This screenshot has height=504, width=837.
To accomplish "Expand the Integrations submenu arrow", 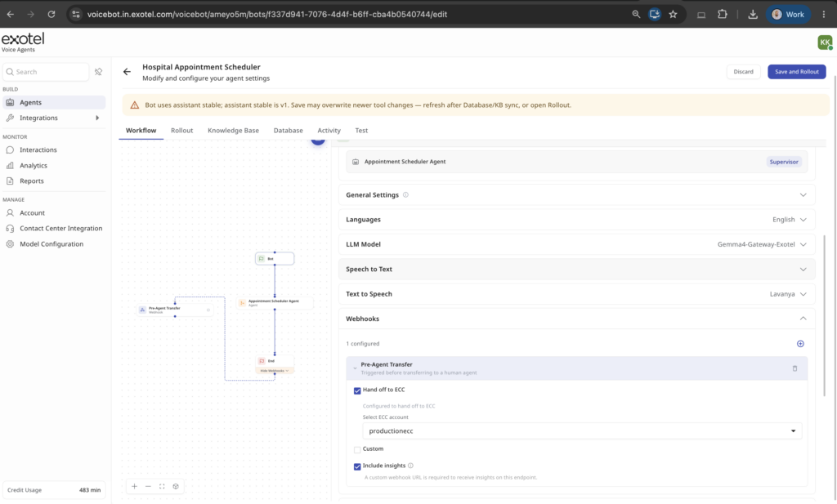I will tap(97, 118).
